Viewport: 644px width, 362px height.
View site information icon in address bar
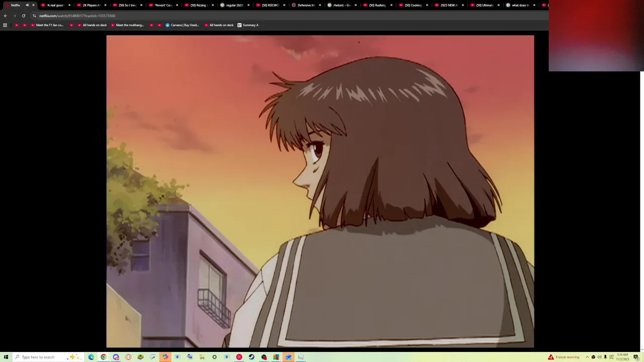[x=34, y=16]
